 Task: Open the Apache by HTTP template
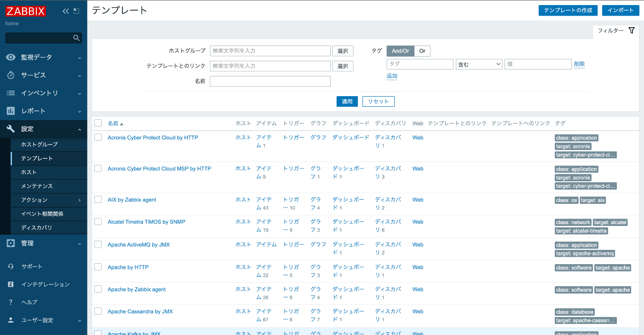click(128, 267)
